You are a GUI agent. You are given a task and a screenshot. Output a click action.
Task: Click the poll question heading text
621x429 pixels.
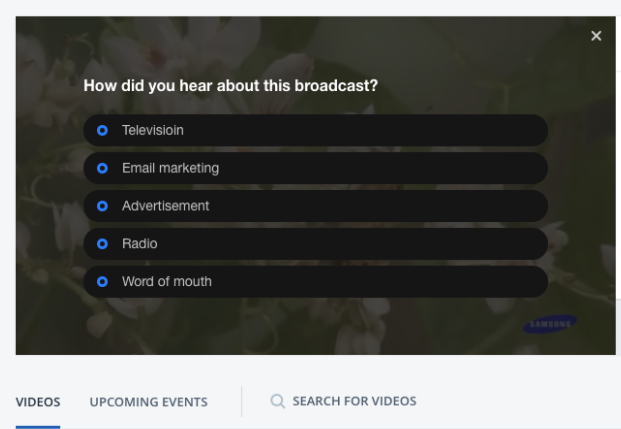(x=230, y=86)
